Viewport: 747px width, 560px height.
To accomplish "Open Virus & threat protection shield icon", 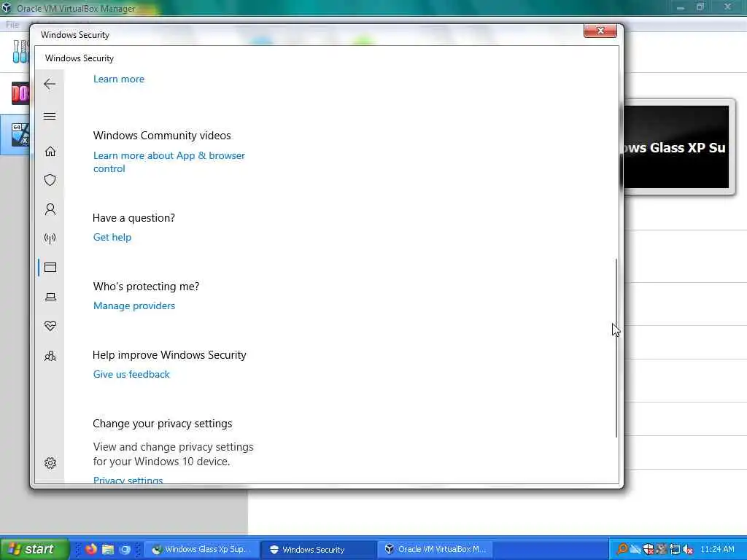I will click(x=50, y=180).
